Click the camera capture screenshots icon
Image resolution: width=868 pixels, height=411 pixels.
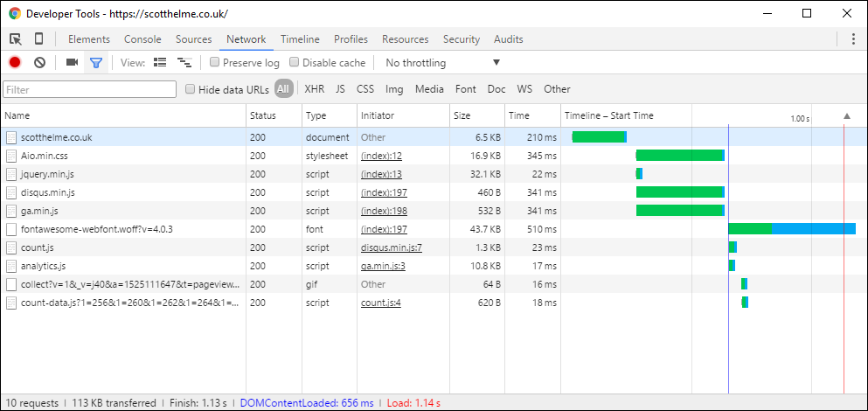pos(72,63)
